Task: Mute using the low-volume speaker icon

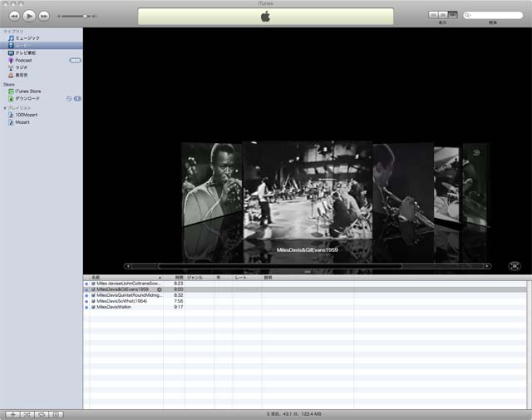Action: 59,16
